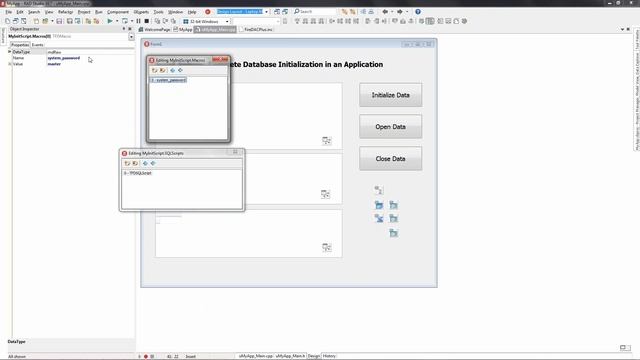Click the Save (floppy disk) toolbar icon
Image resolution: width=640 pixels, height=360 pixels.
point(59,21)
